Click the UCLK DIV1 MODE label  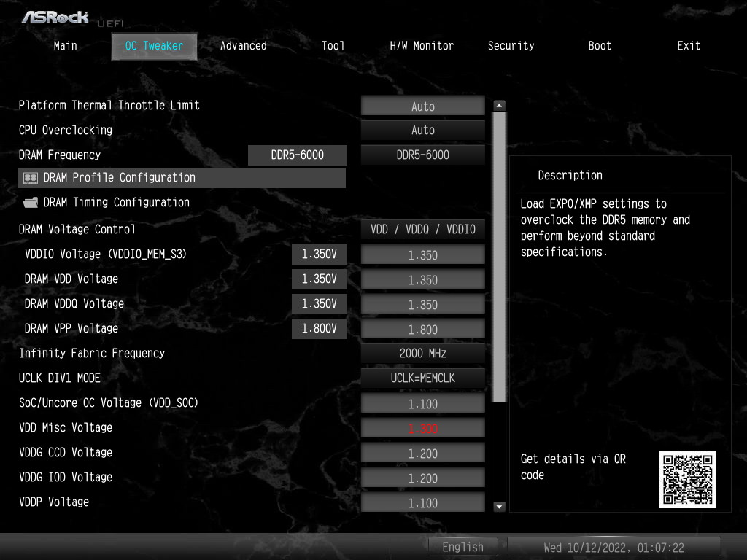click(x=60, y=378)
